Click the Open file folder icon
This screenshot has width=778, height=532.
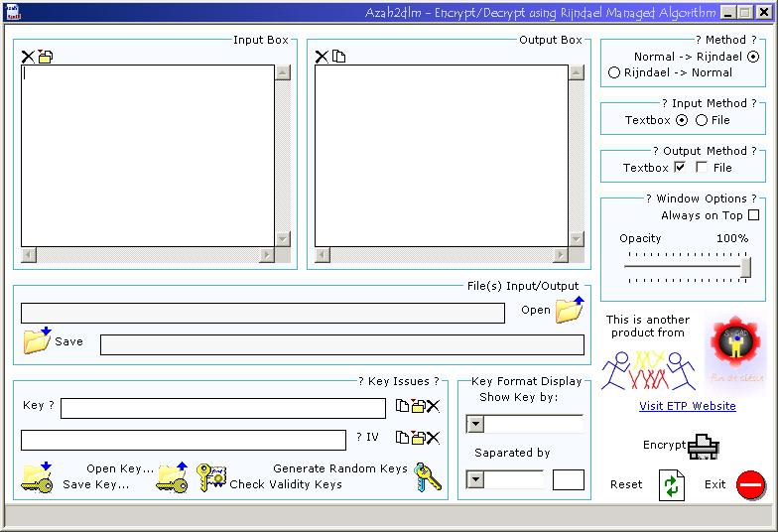point(570,310)
